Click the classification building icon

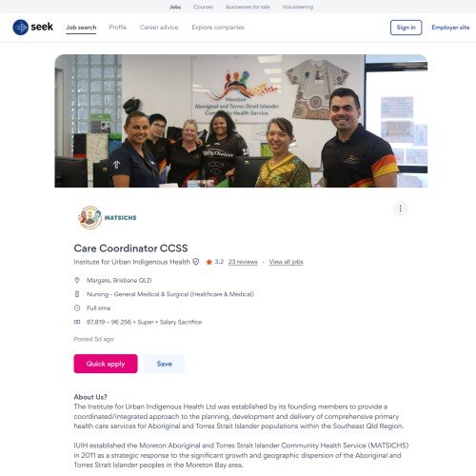[77, 294]
